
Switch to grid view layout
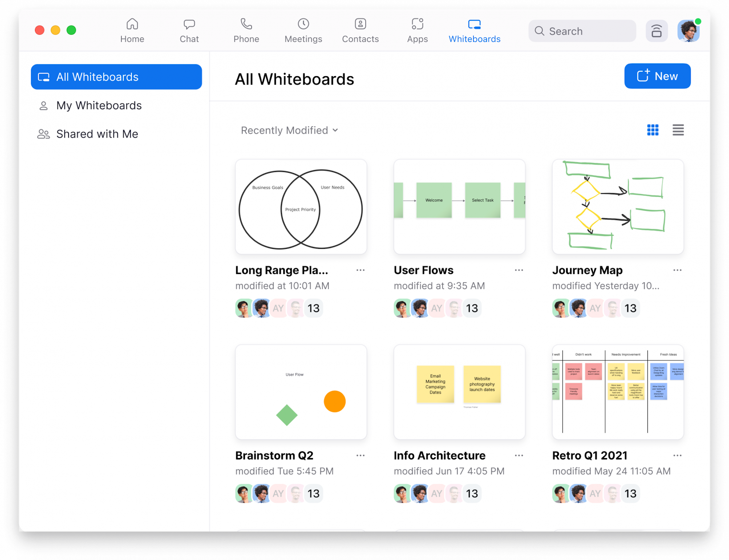tap(653, 130)
